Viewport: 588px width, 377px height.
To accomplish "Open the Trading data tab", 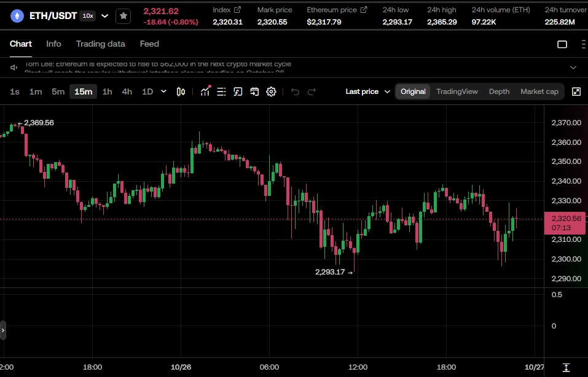I will click(x=101, y=44).
